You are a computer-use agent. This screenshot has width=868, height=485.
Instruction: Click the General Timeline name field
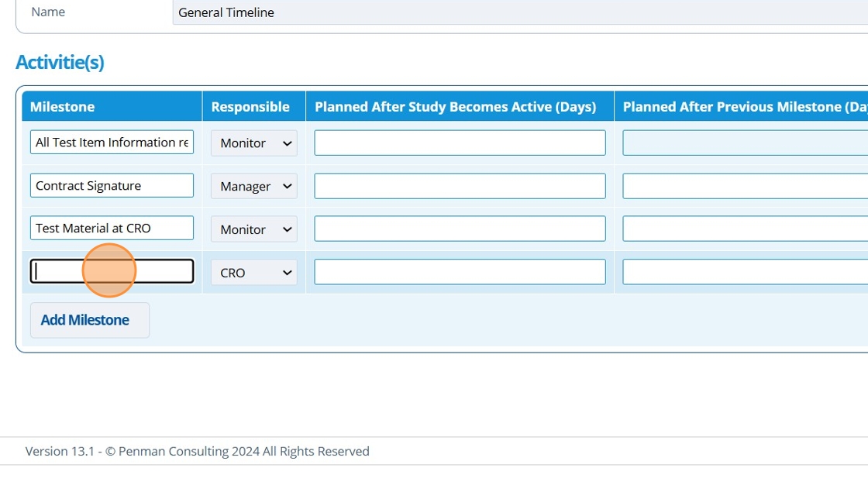click(519, 12)
